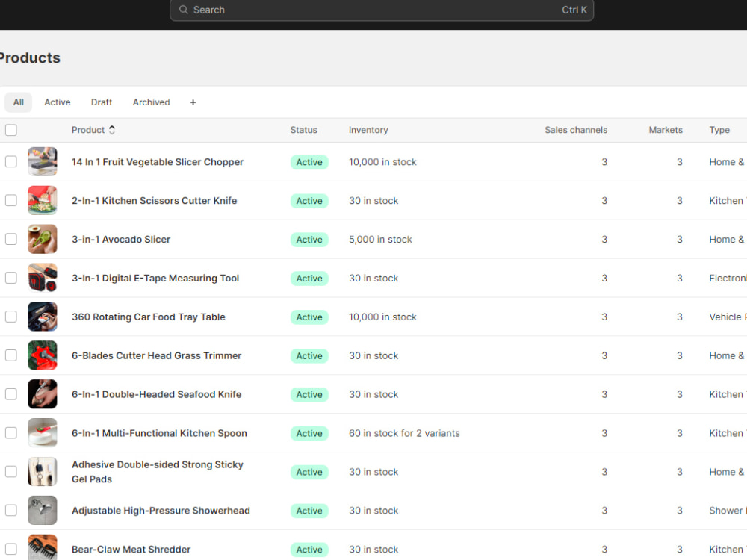Image resolution: width=747 pixels, height=560 pixels.
Task: Switch to the Active tab
Action: tap(58, 102)
